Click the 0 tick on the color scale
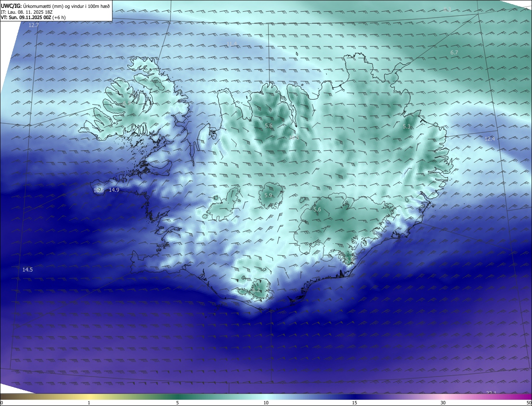The image size is (532, 406). (2, 403)
